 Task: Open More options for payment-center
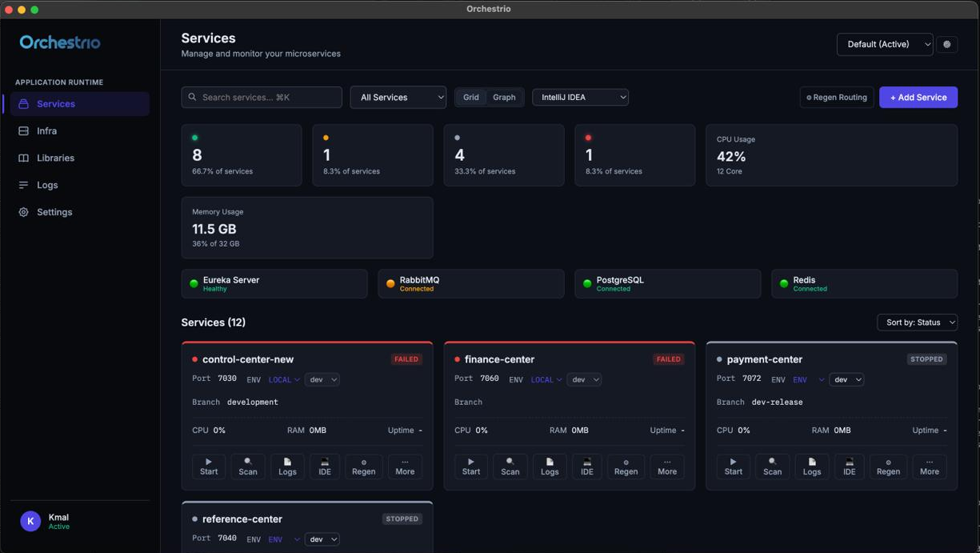(x=930, y=467)
